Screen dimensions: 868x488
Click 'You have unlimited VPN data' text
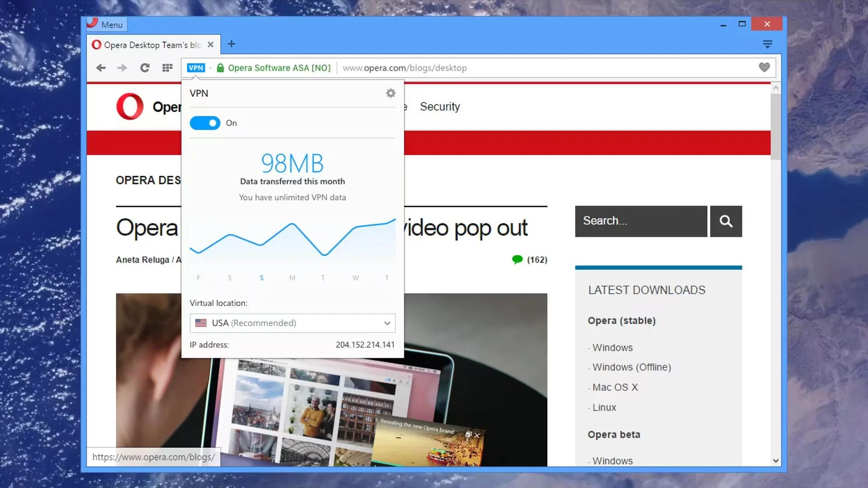(x=292, y=197)
